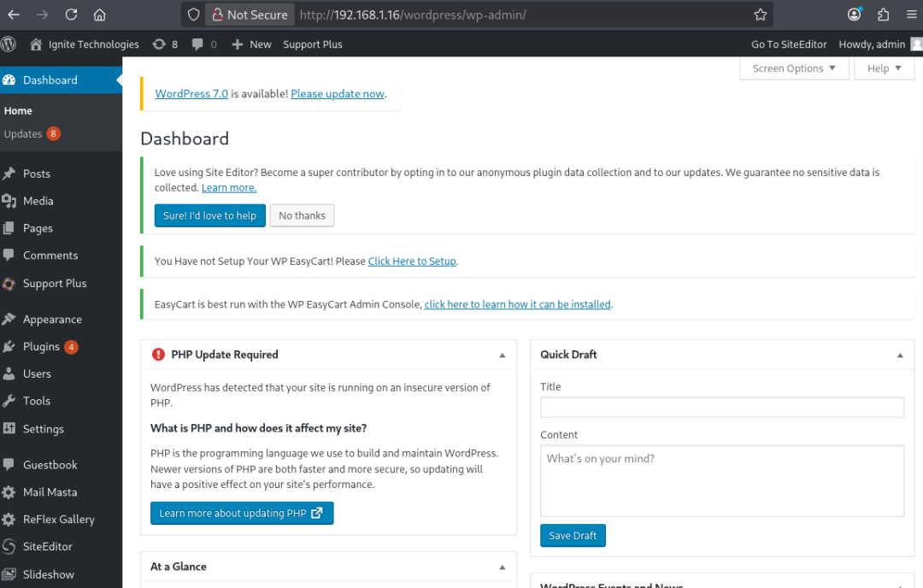Viewport: 923px width, 588px height.
Task: Click the Guestbook bubble icon
Action: (x=9, y=464)
